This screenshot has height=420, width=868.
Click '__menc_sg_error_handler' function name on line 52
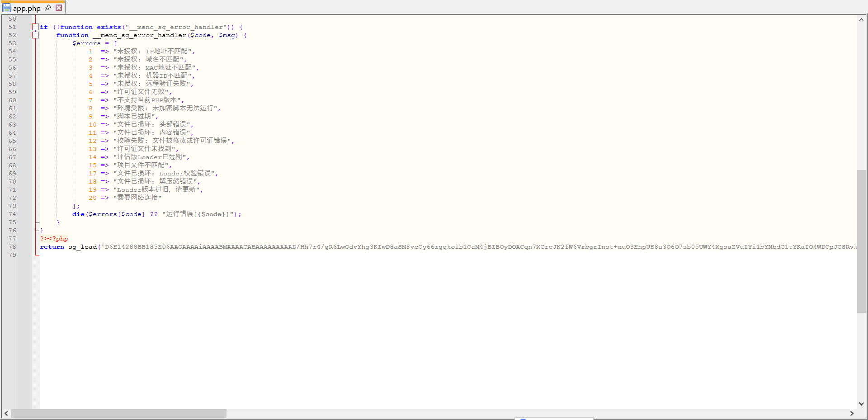(x=139, y=35)
